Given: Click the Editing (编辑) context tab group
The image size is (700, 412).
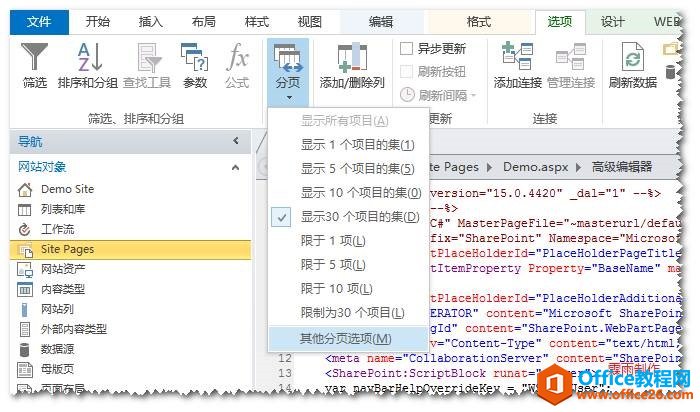Looking at the screenshot, I should (381, 22).
